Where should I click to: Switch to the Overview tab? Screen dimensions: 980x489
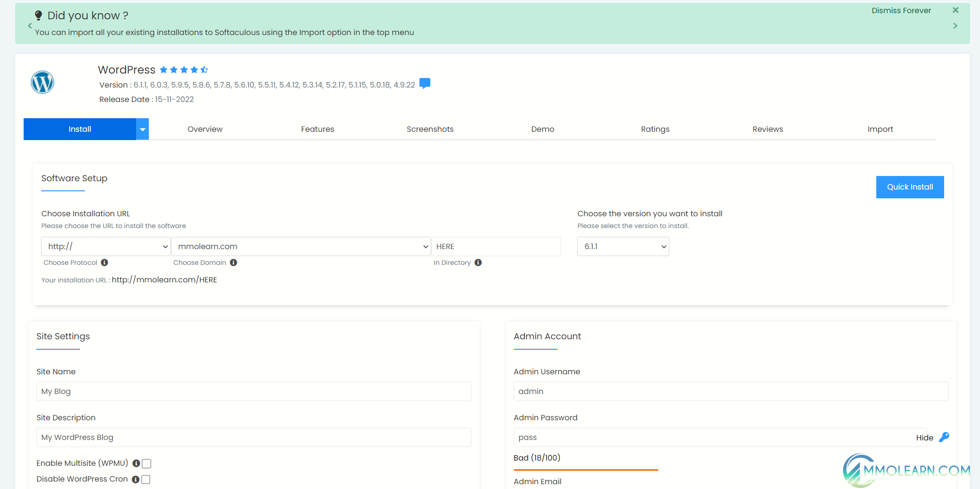pyautogui.click(x=205, y=129)
